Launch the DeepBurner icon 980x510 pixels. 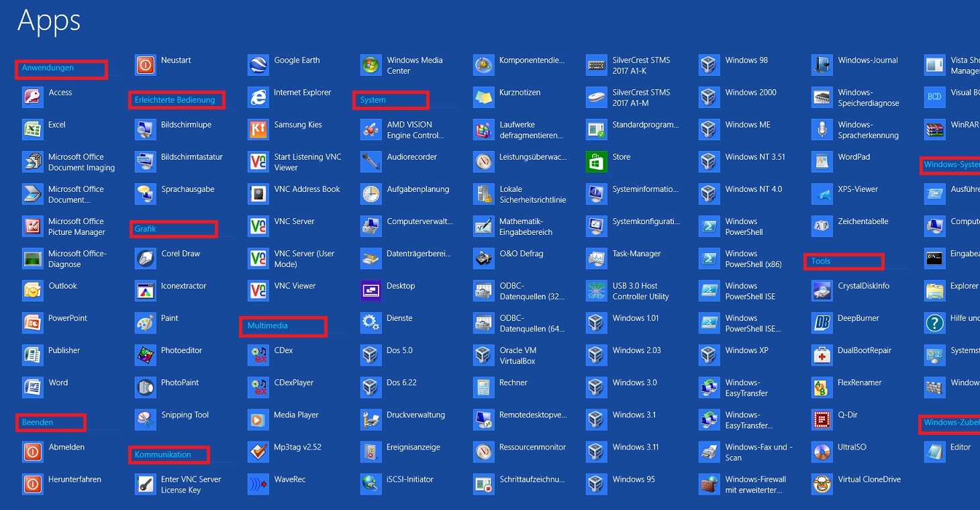(x=822, y=323)
